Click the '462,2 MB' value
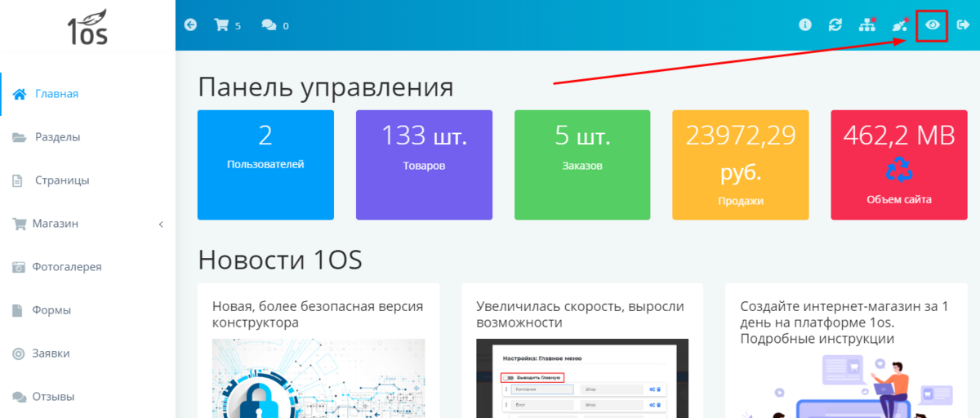The image size is (980, 418). coord(899,135)
